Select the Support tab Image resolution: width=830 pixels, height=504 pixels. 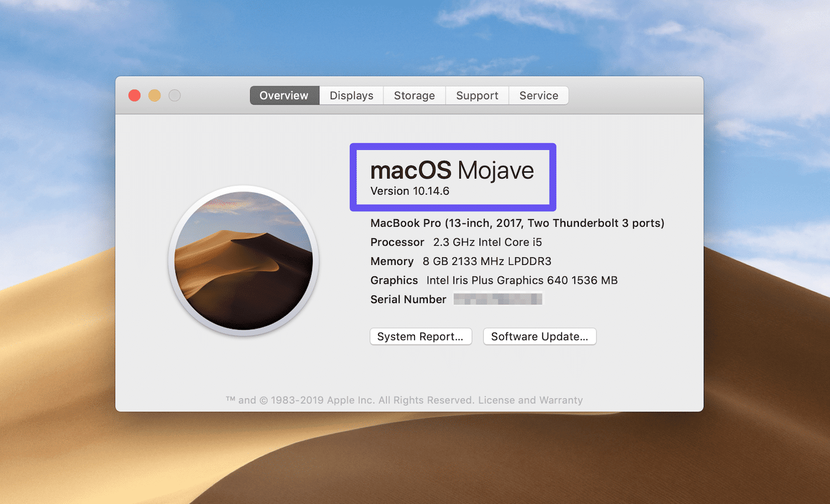click(x=476, y=95)
